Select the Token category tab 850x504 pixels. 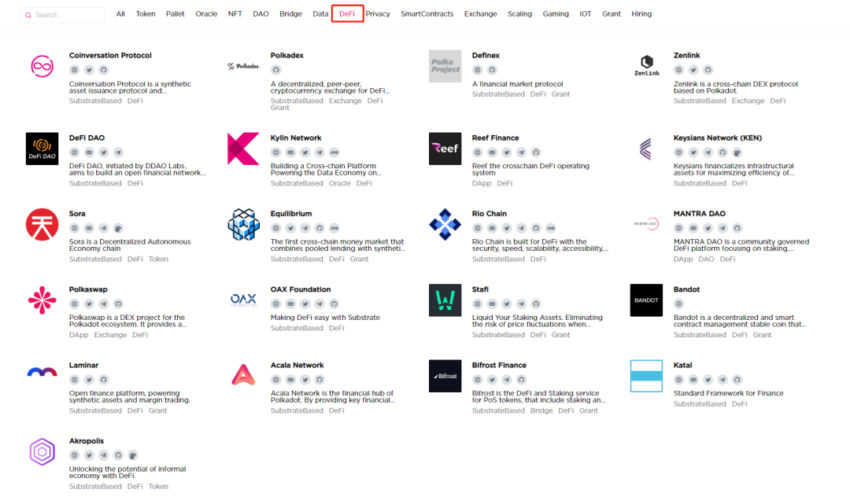146,14
